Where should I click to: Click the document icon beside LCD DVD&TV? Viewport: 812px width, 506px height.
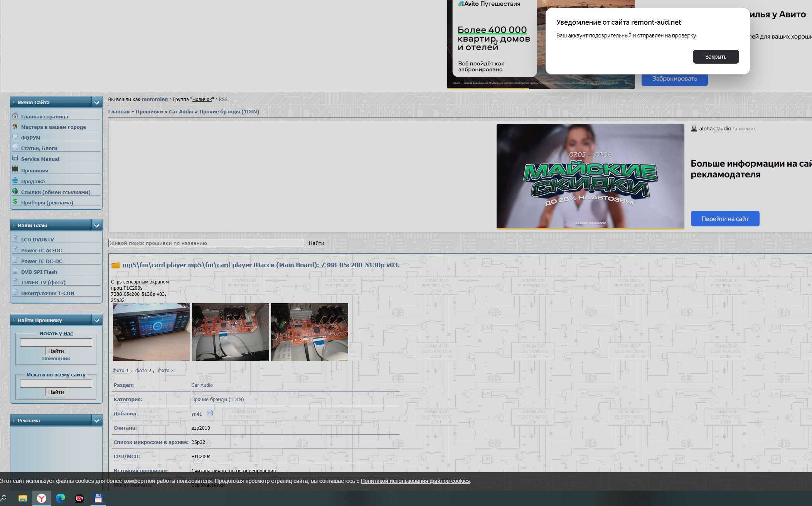click(15, 239)
